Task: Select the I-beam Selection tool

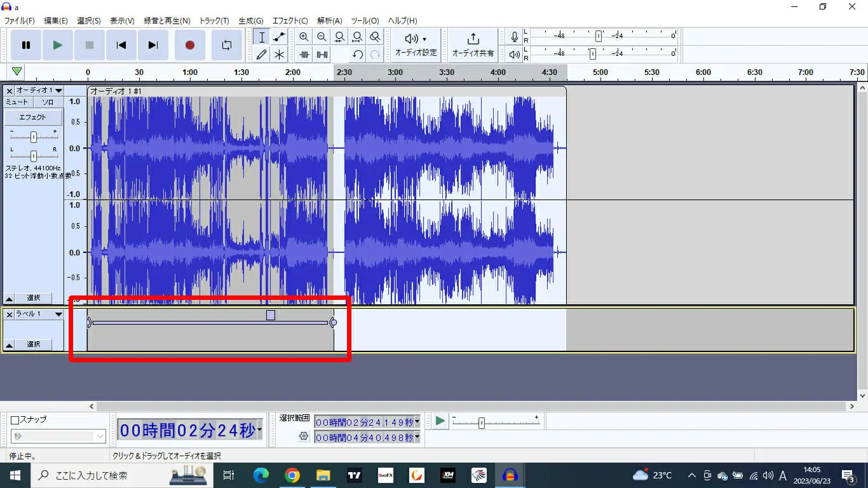Action: 262,37
